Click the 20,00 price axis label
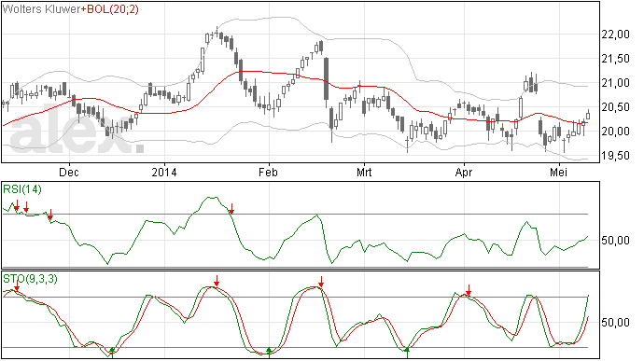 coord(615,132)
